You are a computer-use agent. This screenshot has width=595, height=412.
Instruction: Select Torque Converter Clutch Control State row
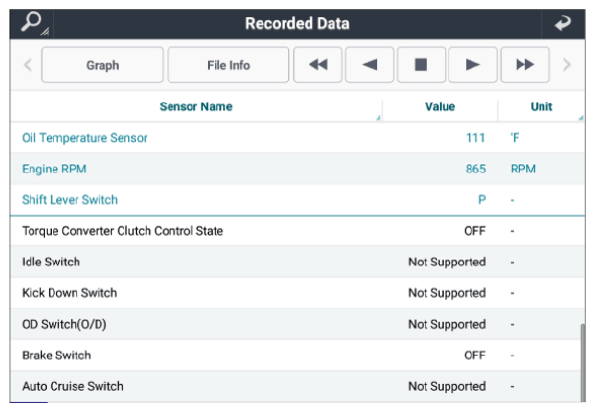pos(298,231)
